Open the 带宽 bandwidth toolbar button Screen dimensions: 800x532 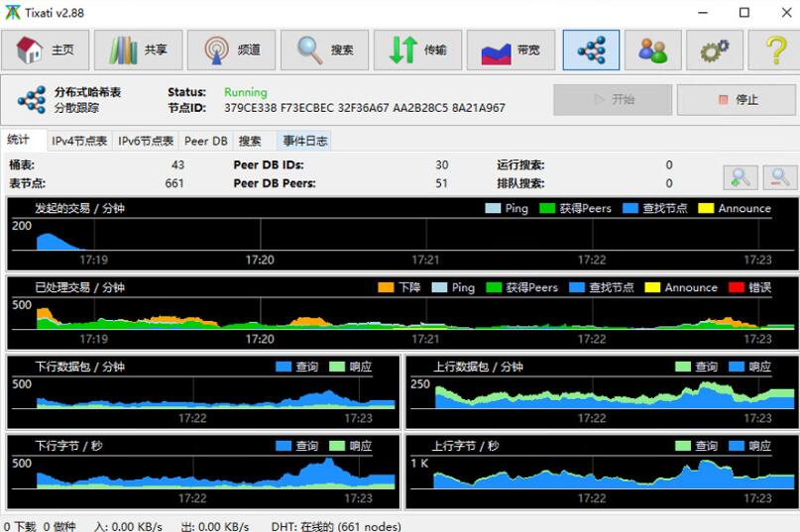point(512,50)
